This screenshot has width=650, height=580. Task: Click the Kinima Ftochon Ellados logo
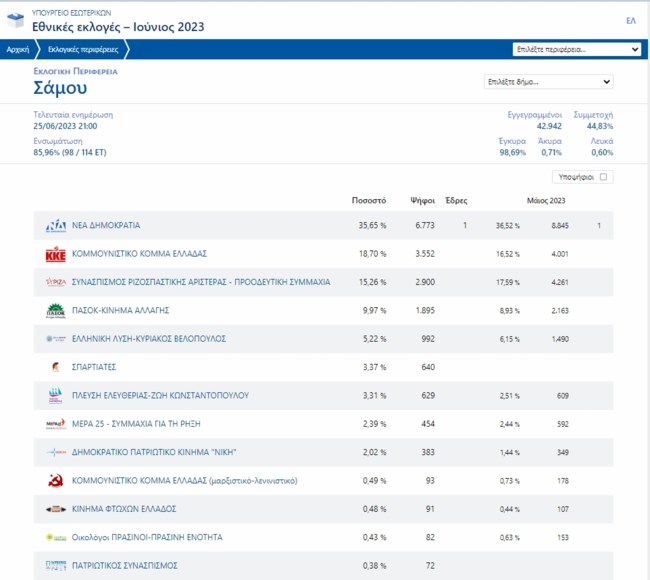coord(56,509)
